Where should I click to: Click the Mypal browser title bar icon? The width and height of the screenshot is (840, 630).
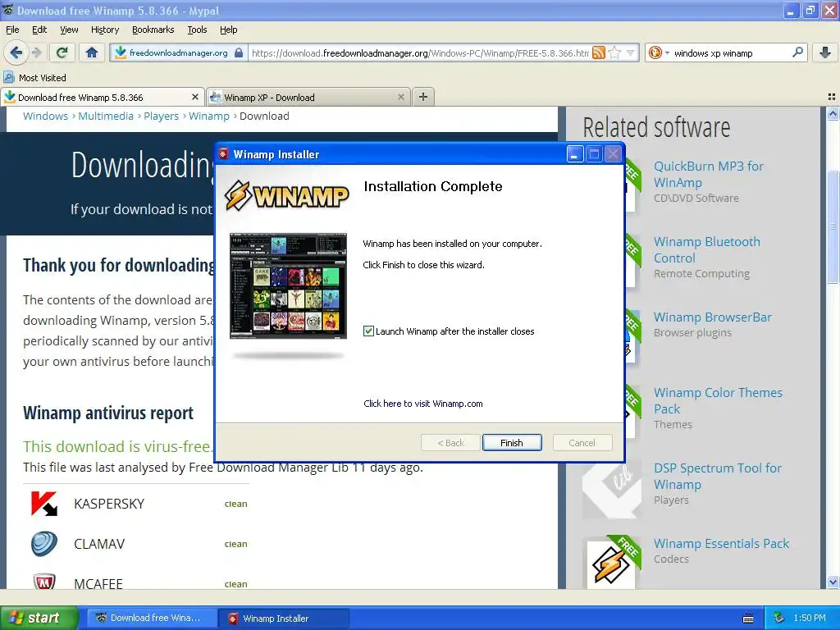point(8,10)
